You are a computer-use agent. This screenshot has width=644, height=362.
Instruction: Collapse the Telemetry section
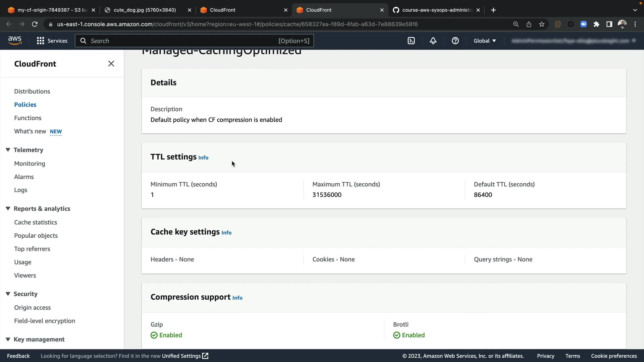click(8, 150)
